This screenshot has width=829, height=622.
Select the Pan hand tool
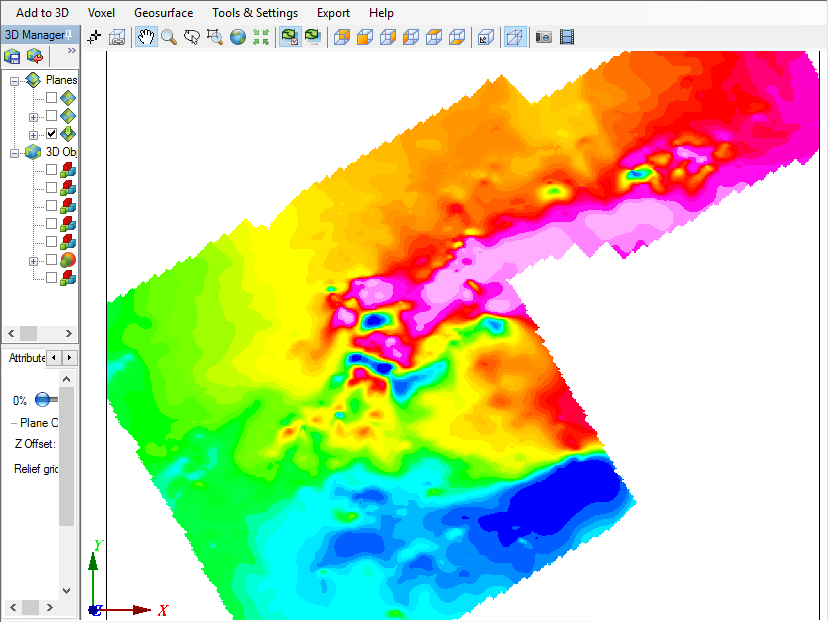point(146,37)
